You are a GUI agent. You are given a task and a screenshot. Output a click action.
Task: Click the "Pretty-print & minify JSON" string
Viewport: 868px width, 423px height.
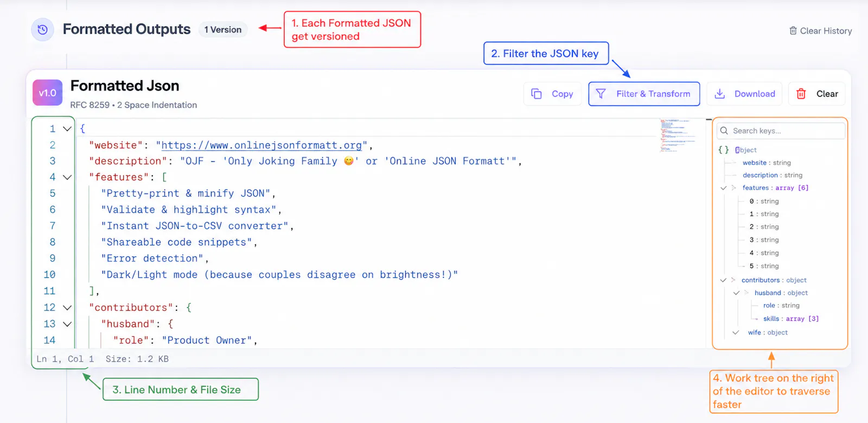[186, 194]
